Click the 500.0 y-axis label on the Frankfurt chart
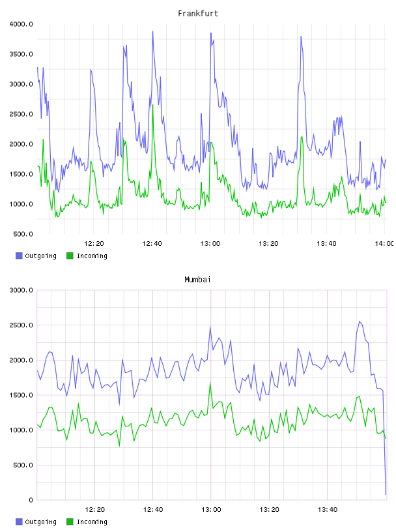Screen dimensions: 396x532 pos(23,234)
